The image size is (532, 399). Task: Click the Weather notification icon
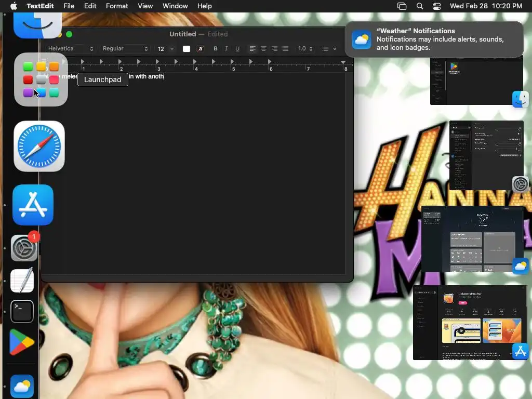[x=362, y=39]
